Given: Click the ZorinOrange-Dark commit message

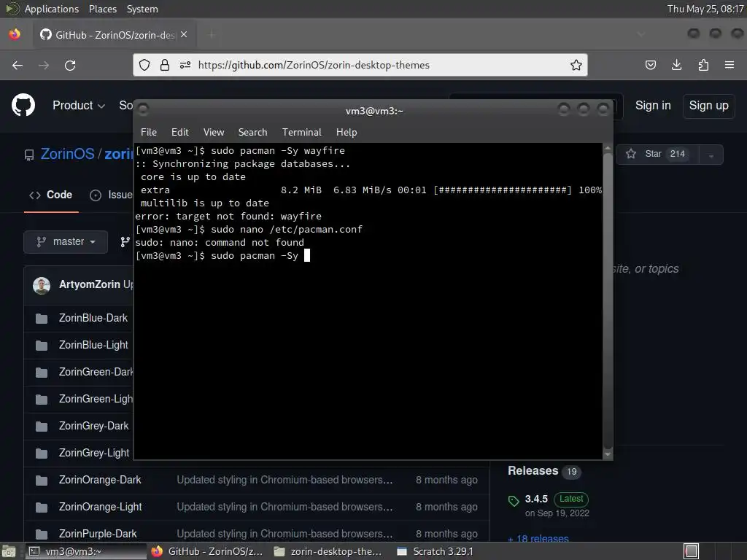Looking at the screenshot, I should point(285,480).
